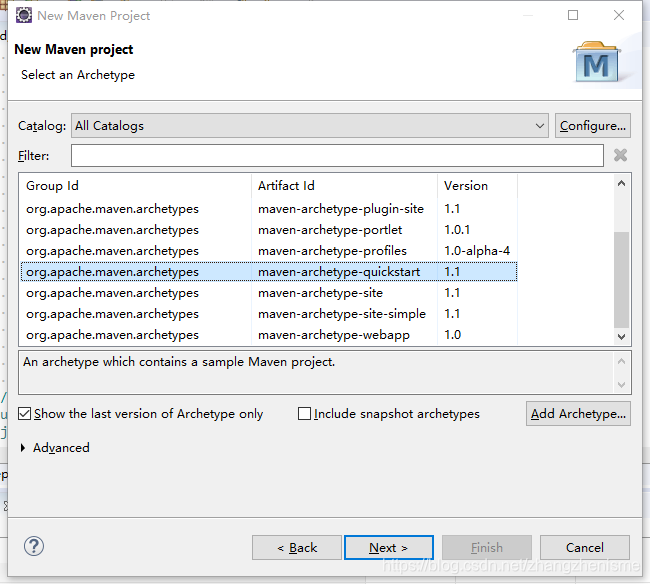Click the clear filter X icon
The height and width of the screenshot is (584, 650).
click(x=620, y=155)
